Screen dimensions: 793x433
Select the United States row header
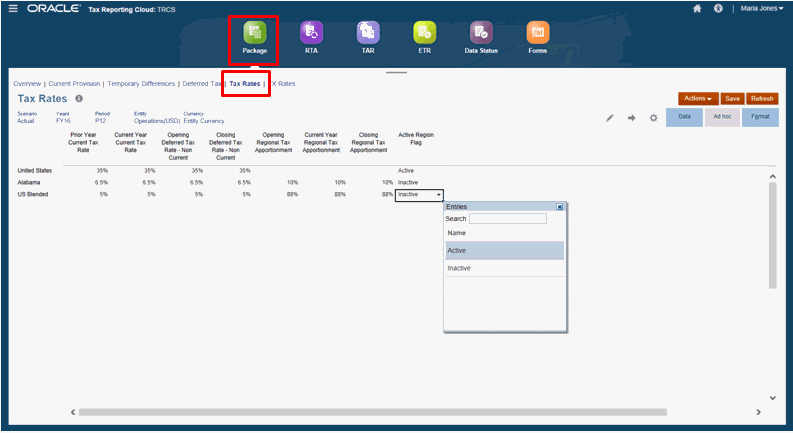(x=35, y=171)
